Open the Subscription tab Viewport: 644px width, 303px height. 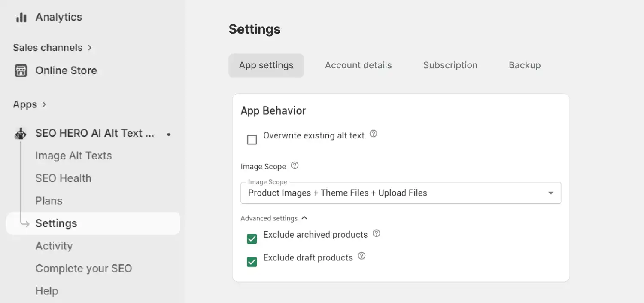pyautogui.click(x=450, y=65)
